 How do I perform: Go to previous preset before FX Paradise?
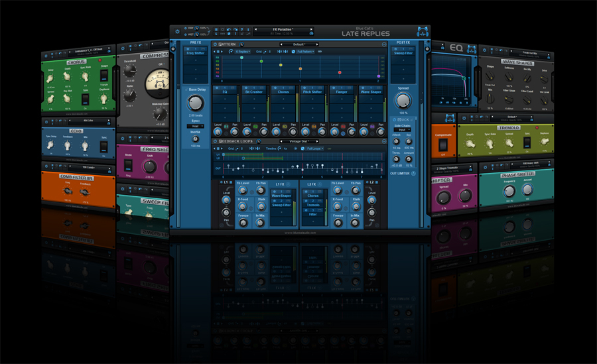[256, 29]
